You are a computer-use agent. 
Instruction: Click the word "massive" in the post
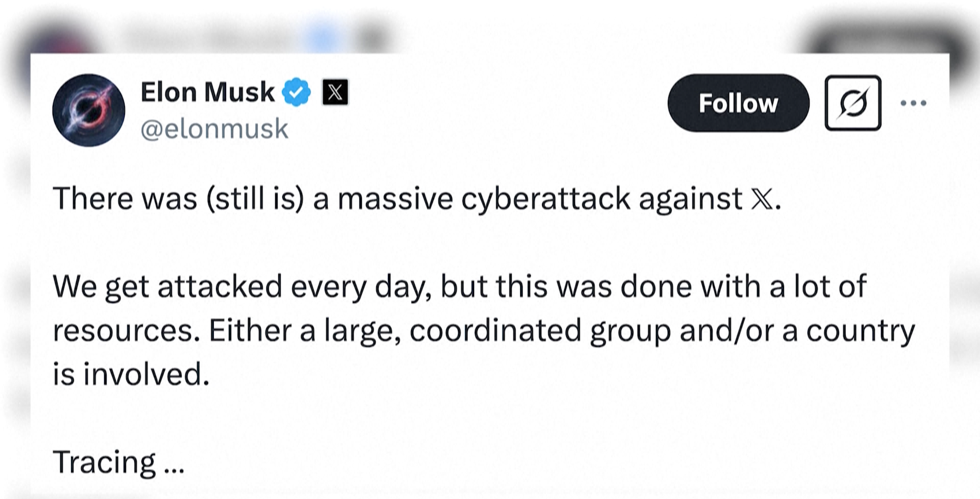(x=395, y=199)
